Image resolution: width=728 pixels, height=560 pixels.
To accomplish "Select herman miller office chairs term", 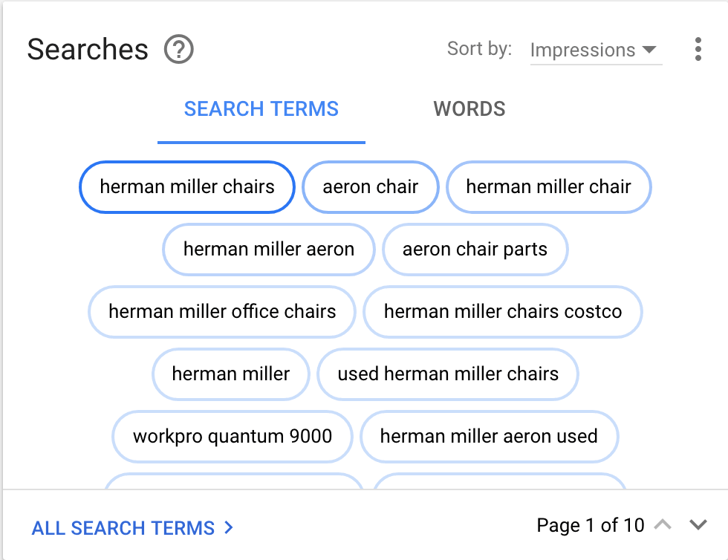I will click(x=221, y=312).
